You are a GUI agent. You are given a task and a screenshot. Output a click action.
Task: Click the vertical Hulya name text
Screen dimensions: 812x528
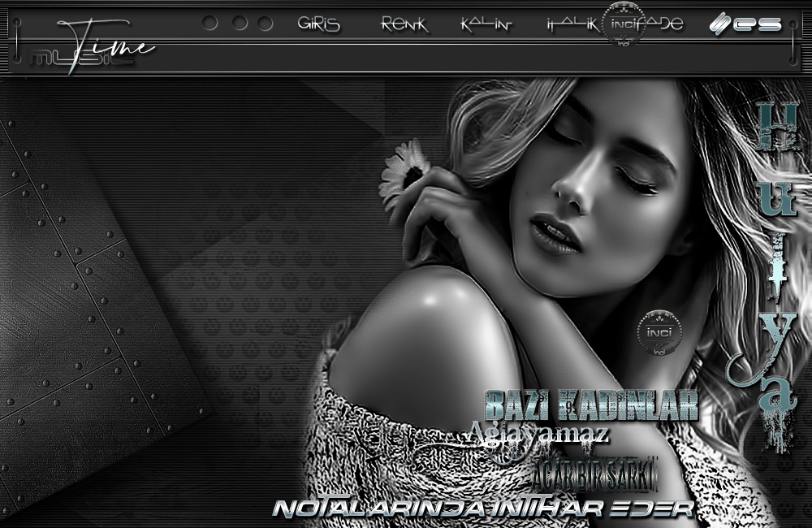(x=768, y=276)
